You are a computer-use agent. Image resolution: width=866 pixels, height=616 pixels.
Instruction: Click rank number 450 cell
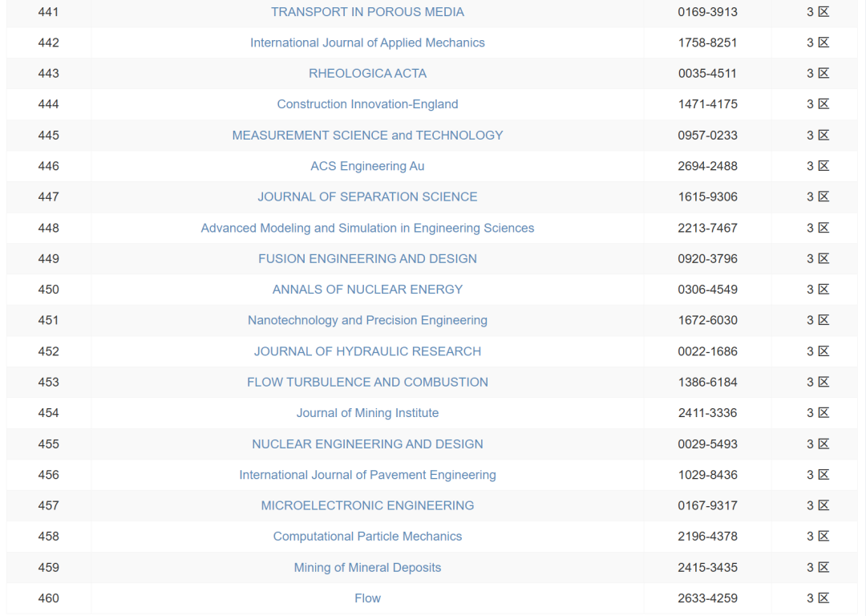click(49, 290)
